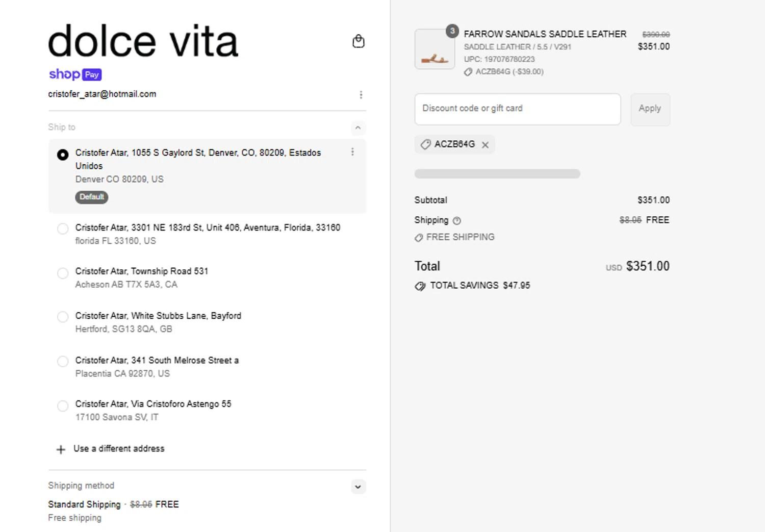The height and width of the screenshot is (532, 765).
Task: Focus the Discount code or gift card field
Action: [518, 109]
